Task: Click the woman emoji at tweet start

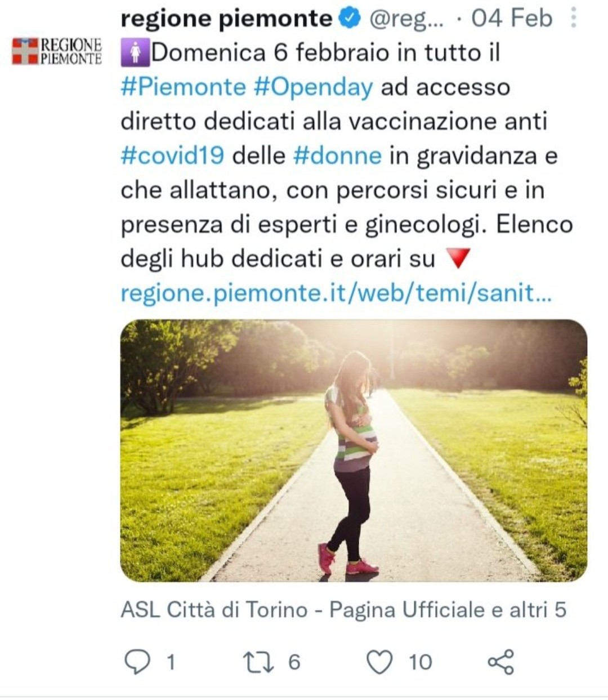Action: point(135,53)
